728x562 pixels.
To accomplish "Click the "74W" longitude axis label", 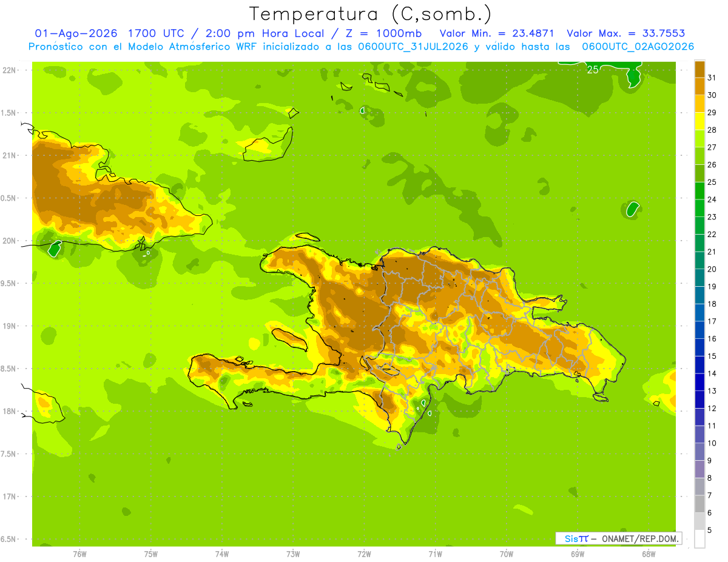I will click(222, 555).
